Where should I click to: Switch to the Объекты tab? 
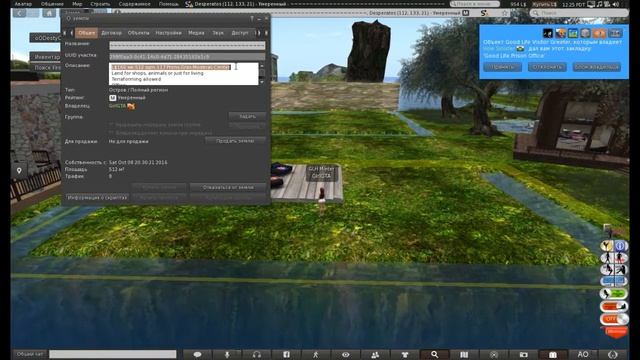coord(138,33)
